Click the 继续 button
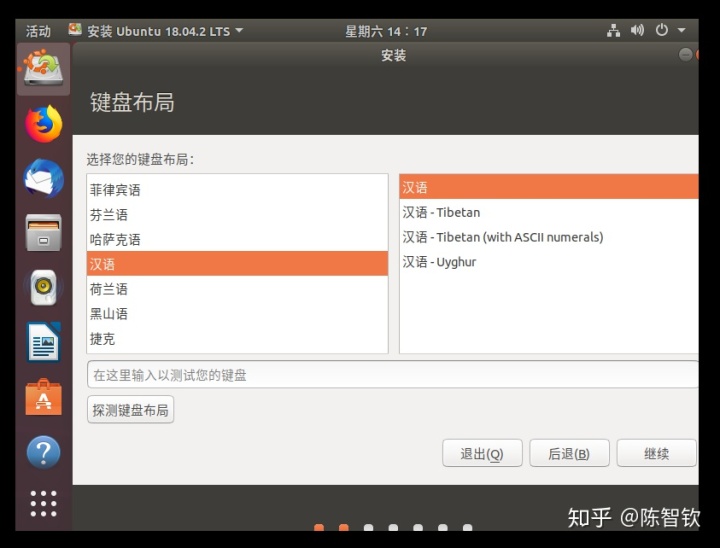 click(657, 453)
